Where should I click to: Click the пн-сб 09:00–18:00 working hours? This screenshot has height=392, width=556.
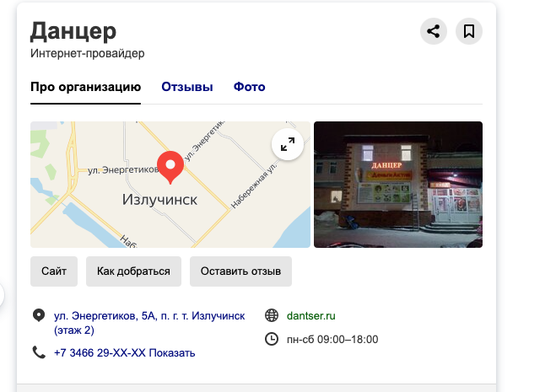(x=332, y=340)
